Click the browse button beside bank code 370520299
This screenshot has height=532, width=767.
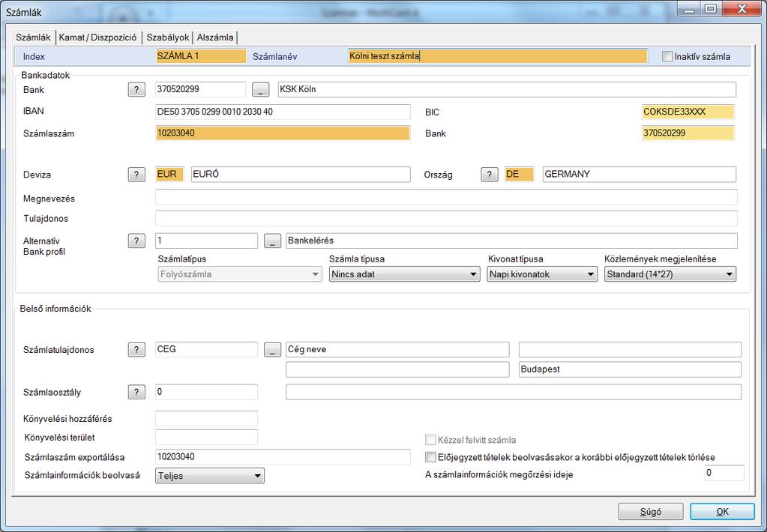(x=261, y=89)
